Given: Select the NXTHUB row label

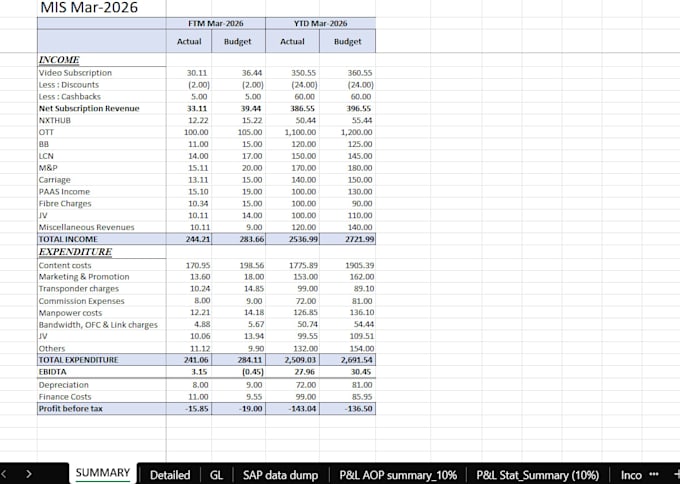Looking at the screenshot, I should 55,120.
